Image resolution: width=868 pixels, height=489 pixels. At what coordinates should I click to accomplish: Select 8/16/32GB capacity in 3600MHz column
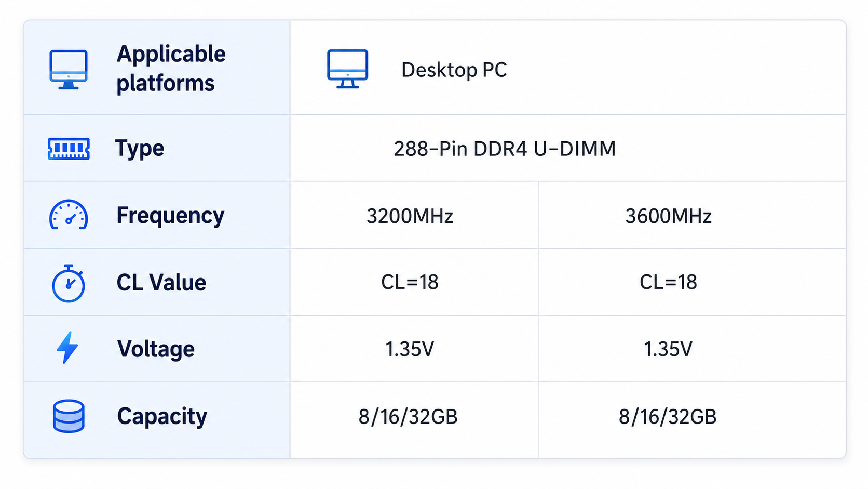[668, 417]
